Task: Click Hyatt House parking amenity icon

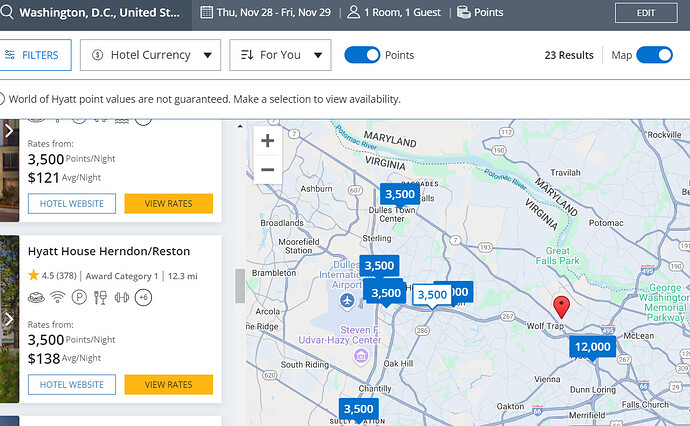Action: coord(79,297)
